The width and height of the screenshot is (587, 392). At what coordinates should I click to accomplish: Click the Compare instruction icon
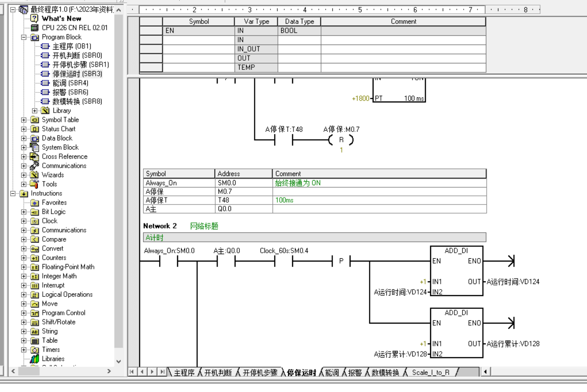pyautogui.click(x=35, y=239)
